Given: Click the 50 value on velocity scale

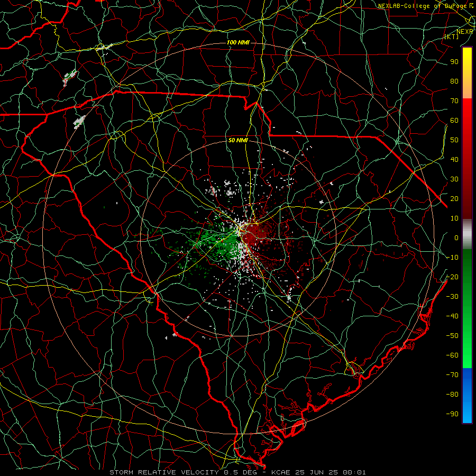Looking at the screenshot, I should click(454, 140).
